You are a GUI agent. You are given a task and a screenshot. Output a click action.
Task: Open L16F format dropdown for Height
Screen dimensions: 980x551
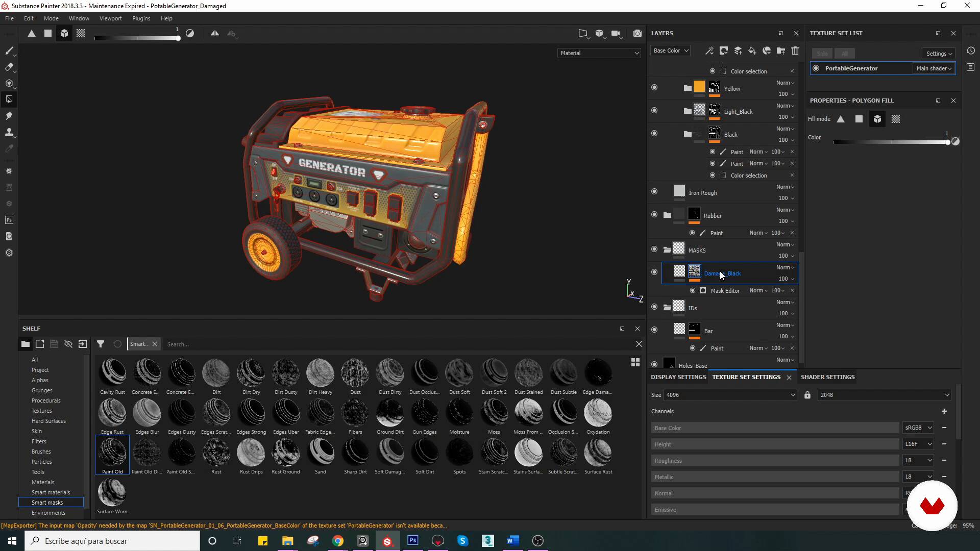pos(918,444)
